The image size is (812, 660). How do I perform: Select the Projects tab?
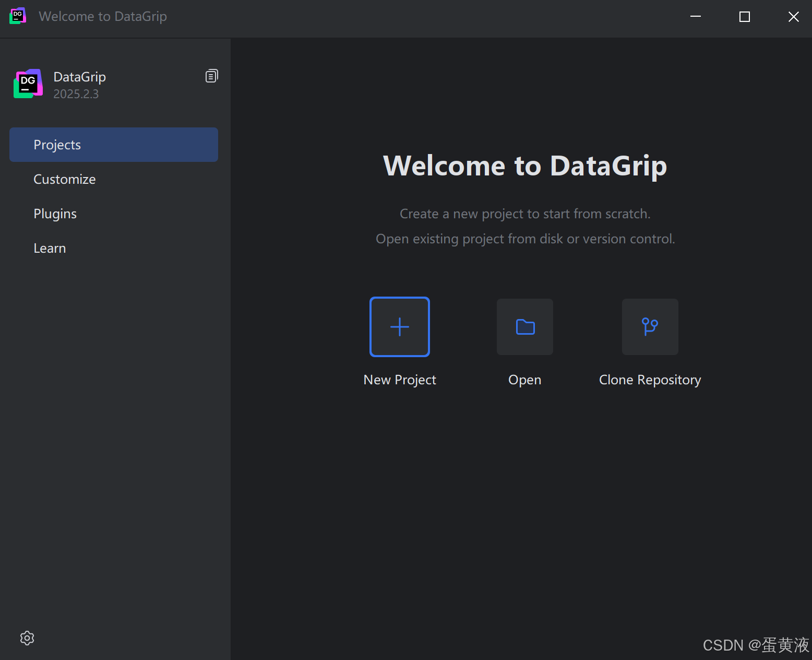coord(114,145)
